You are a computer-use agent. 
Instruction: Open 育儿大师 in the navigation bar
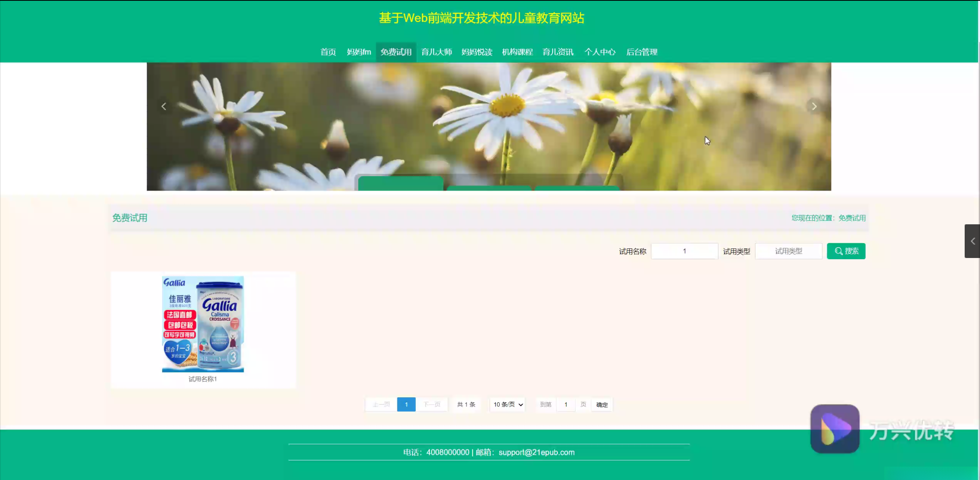coord(436,52)
